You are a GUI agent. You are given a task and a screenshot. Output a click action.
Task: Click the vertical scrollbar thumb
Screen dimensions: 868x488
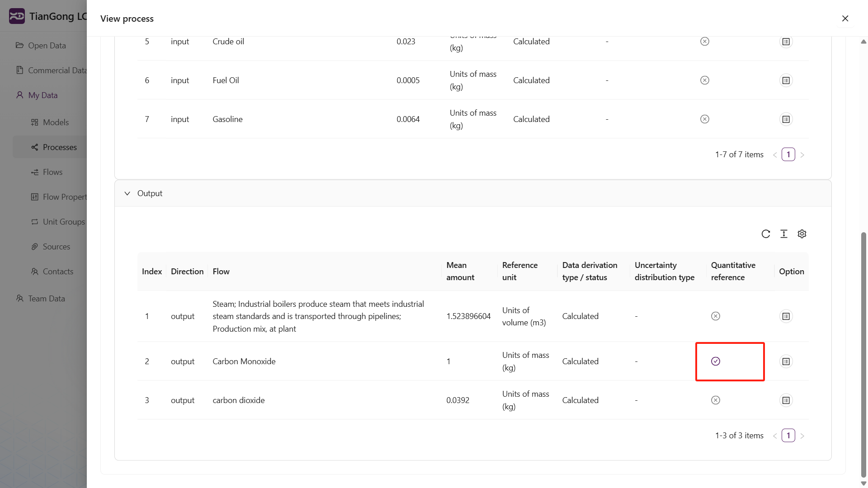863,355
